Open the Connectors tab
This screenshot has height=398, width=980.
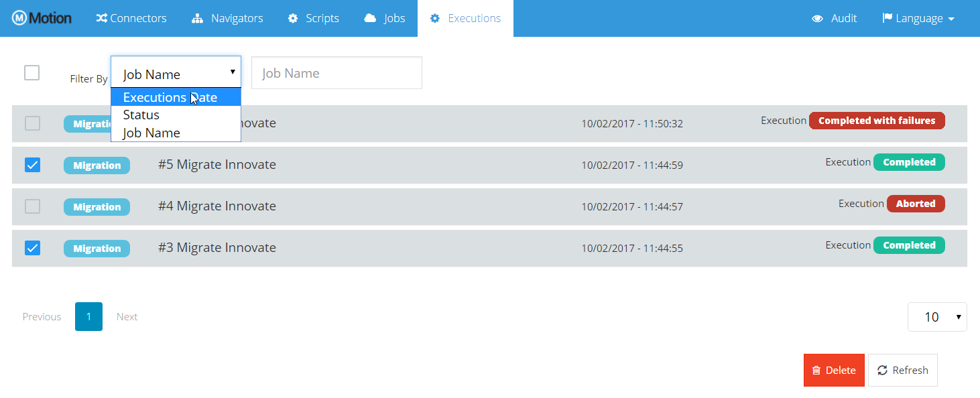click(131, 18)
